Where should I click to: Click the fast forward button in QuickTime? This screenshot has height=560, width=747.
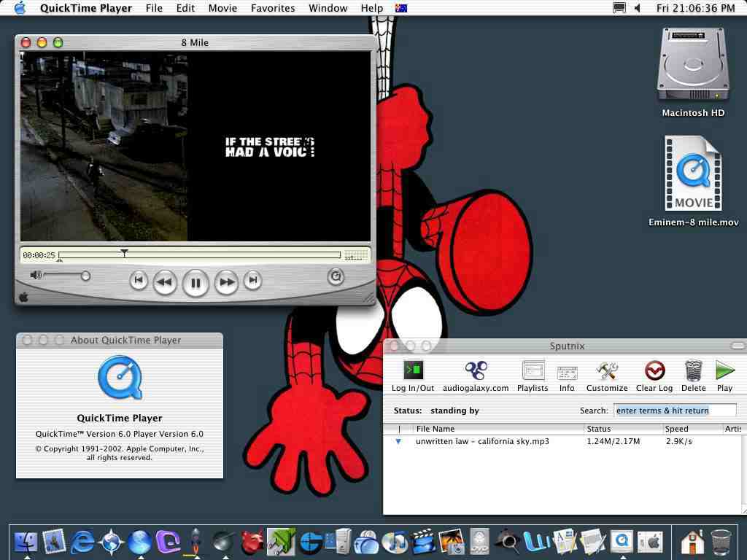226,282
